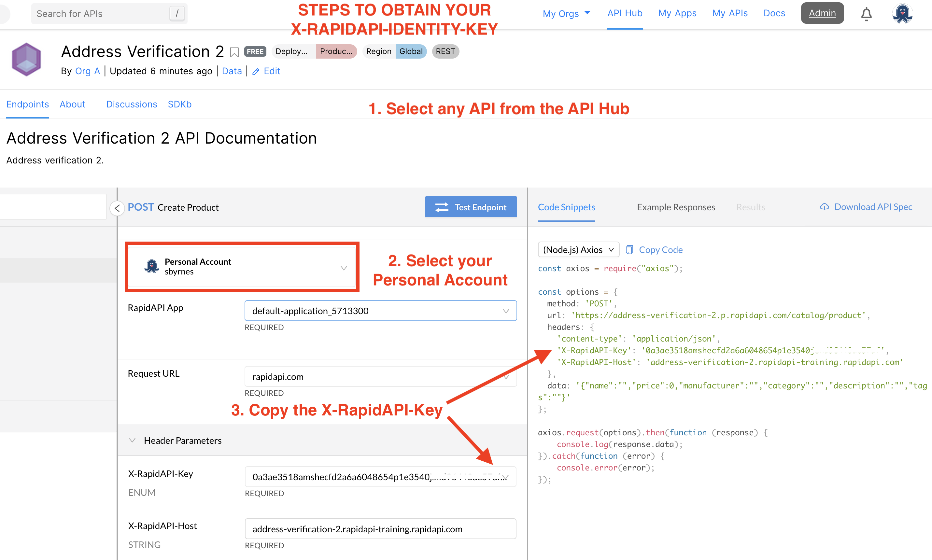This screenshot has width=932, height=560.
Task: Open the X-RapidAPI-Key value dropdown
Action: (506, 477)
